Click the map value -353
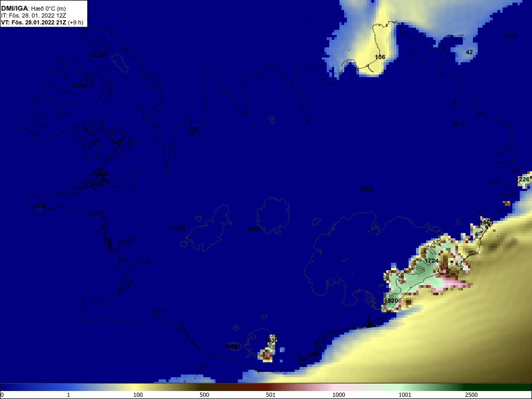The width and height of the screenshot is (532, 399). 510,36
